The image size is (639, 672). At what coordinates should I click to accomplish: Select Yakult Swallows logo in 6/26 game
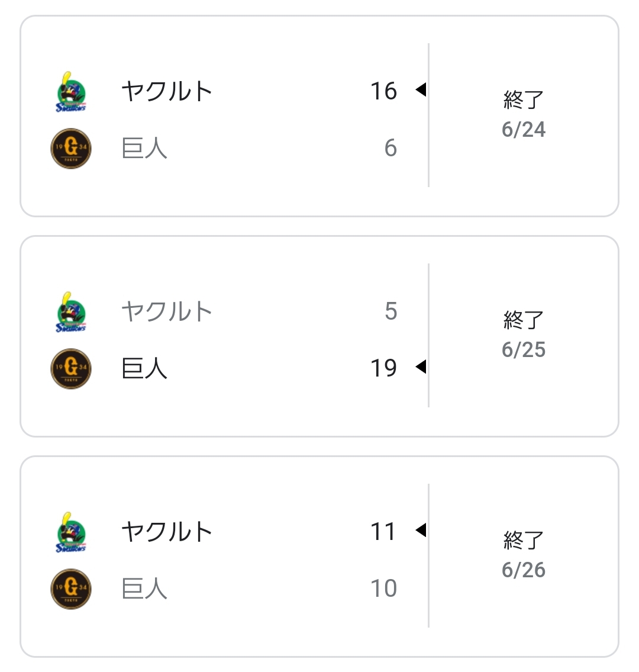coord(71,532)
